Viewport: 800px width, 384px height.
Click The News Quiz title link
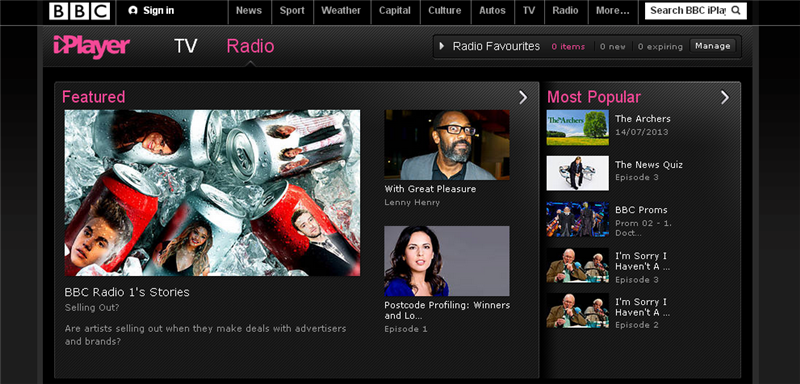point(648,165)
